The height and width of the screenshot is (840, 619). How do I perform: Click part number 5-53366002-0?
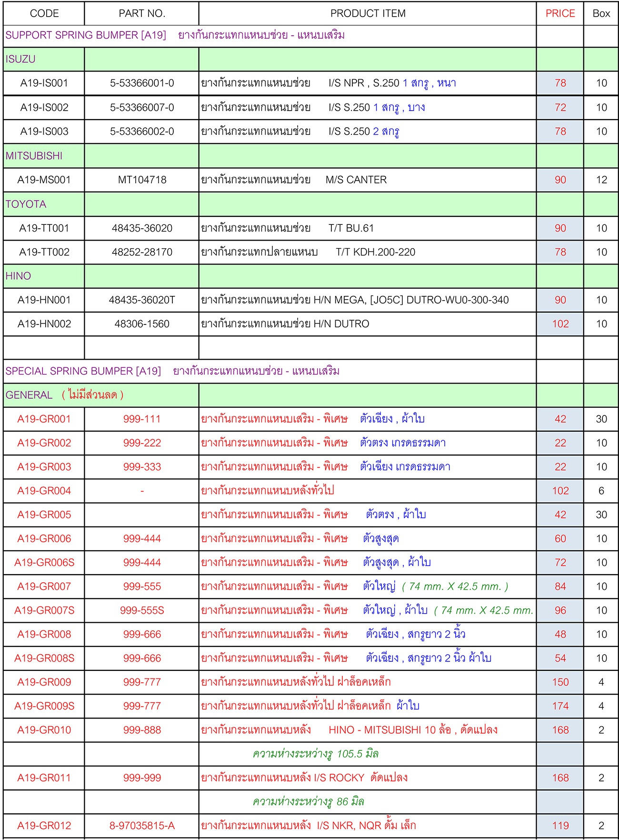[142, 132]
